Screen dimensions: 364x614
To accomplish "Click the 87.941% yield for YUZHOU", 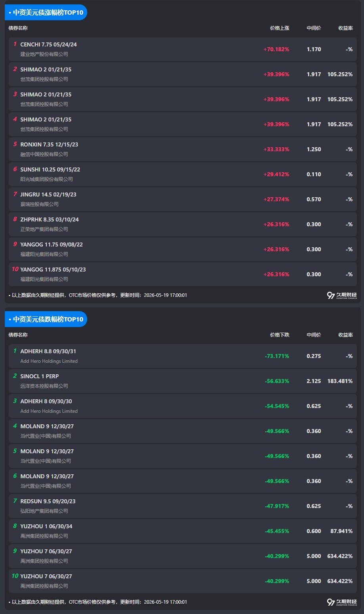I will tap(341, 531).
